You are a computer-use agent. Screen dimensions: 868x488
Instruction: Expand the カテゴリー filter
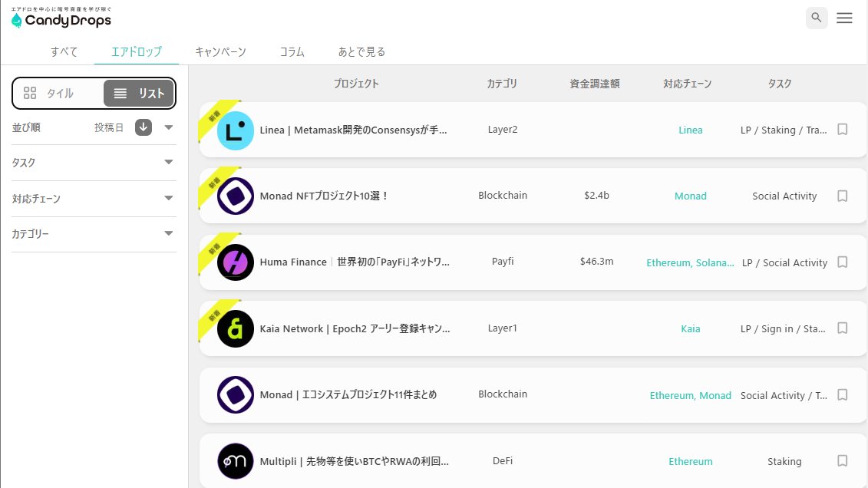94,234
